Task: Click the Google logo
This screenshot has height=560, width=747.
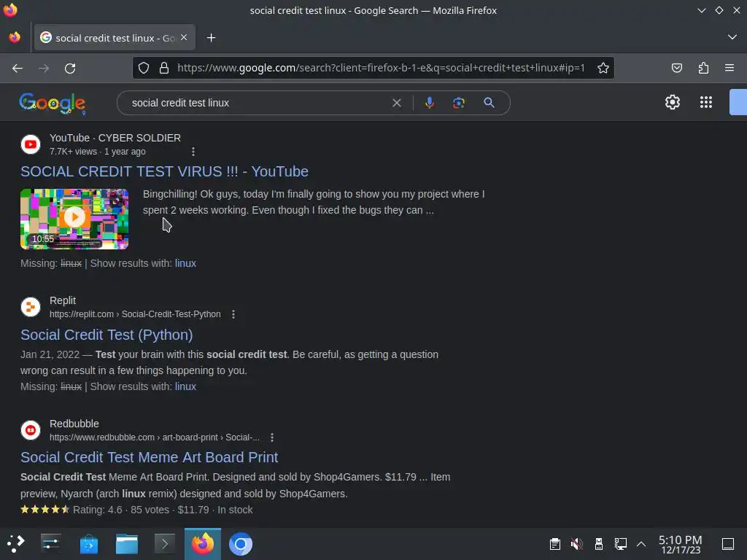Action: pos(53,104)
